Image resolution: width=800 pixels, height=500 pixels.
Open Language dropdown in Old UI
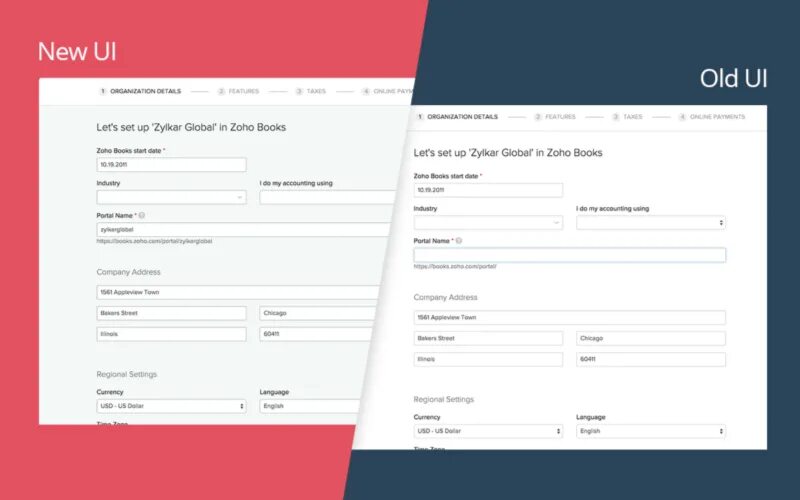[651, 431]
